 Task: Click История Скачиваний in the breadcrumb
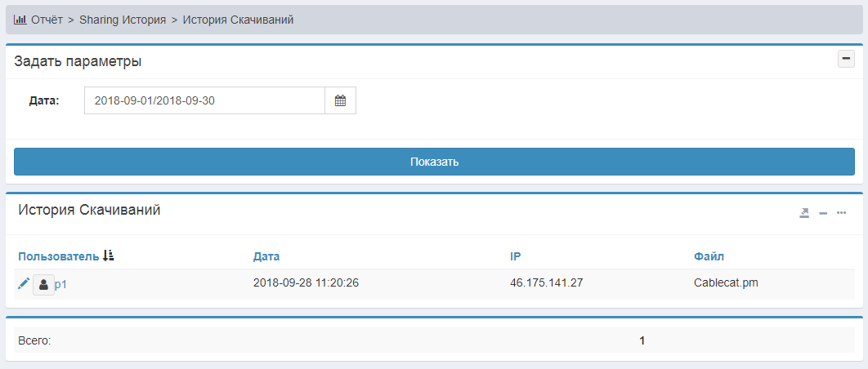click(238, 19)
